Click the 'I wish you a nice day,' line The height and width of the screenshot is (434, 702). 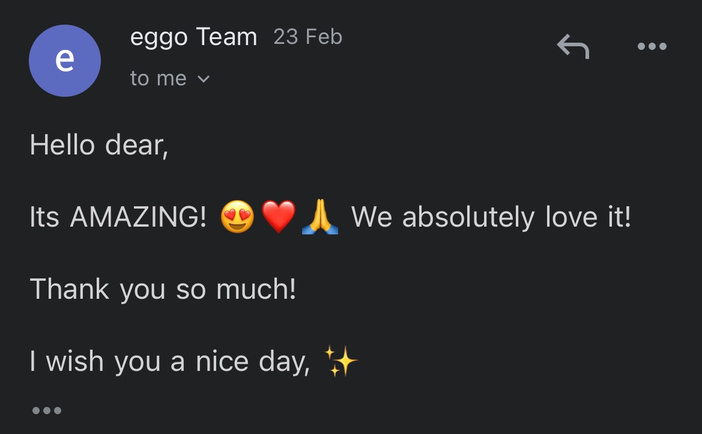click(x=169, y=361)
